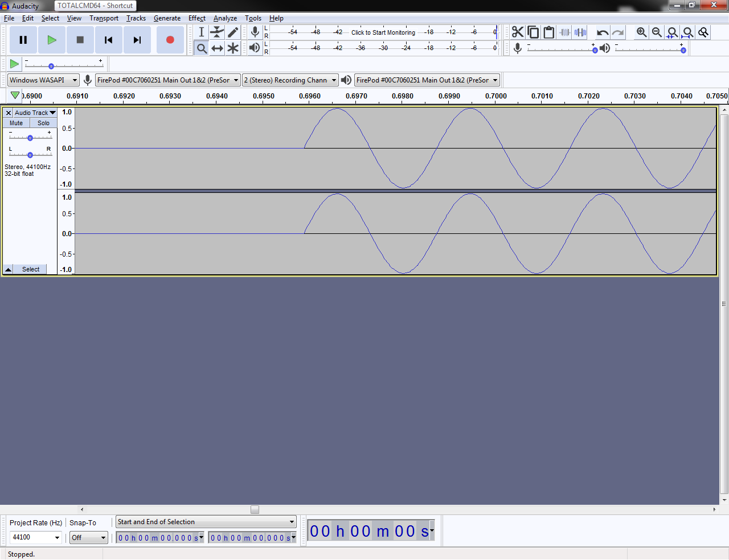Click the recording volume slider knob
729x560 pixels.
pos(595,51)
